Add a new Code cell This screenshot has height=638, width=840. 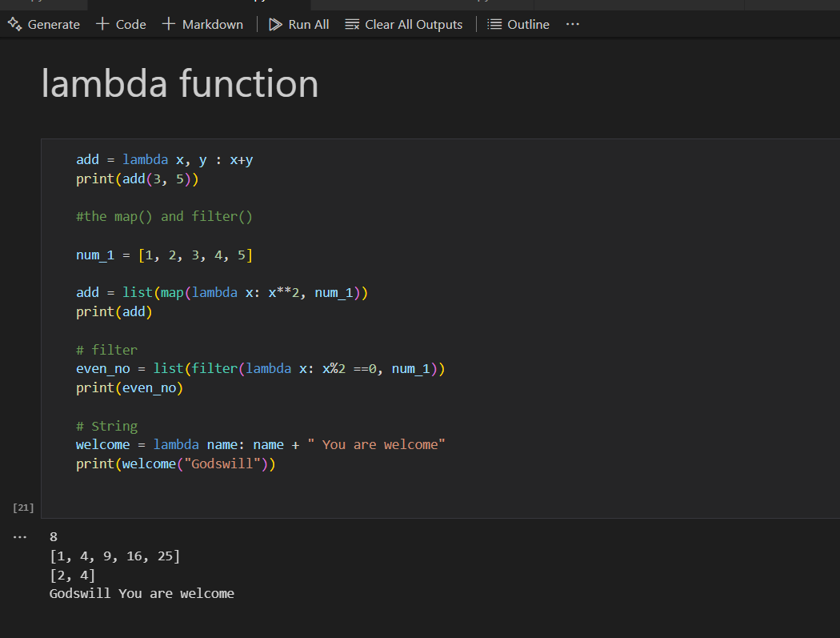click(x=121, y=24)
